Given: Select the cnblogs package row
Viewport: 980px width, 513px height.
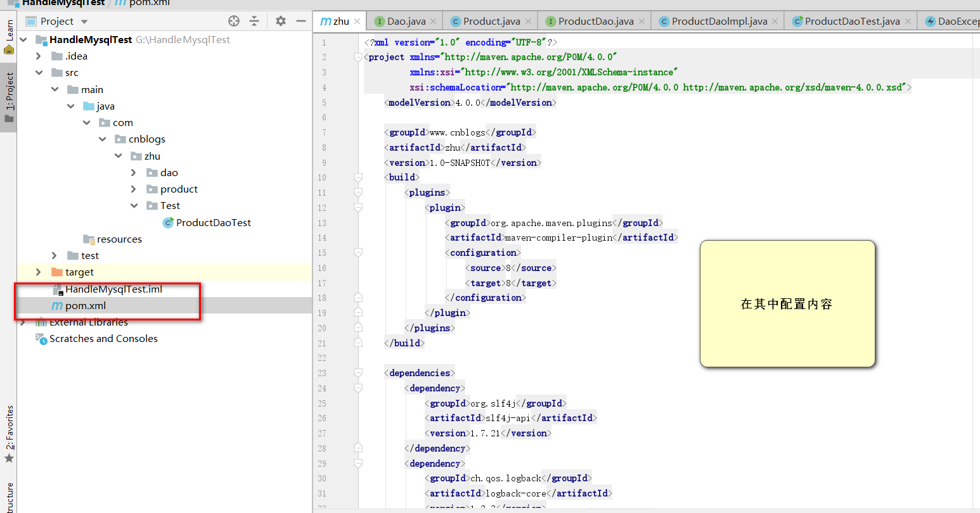Looking at the screenshot, I should pos(164,139).
